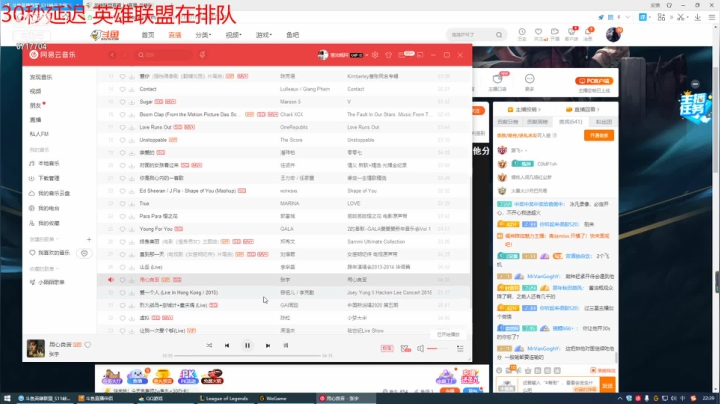Go to the previous track
This screenshot has height=404, width=720.
(x=227, y=345)
